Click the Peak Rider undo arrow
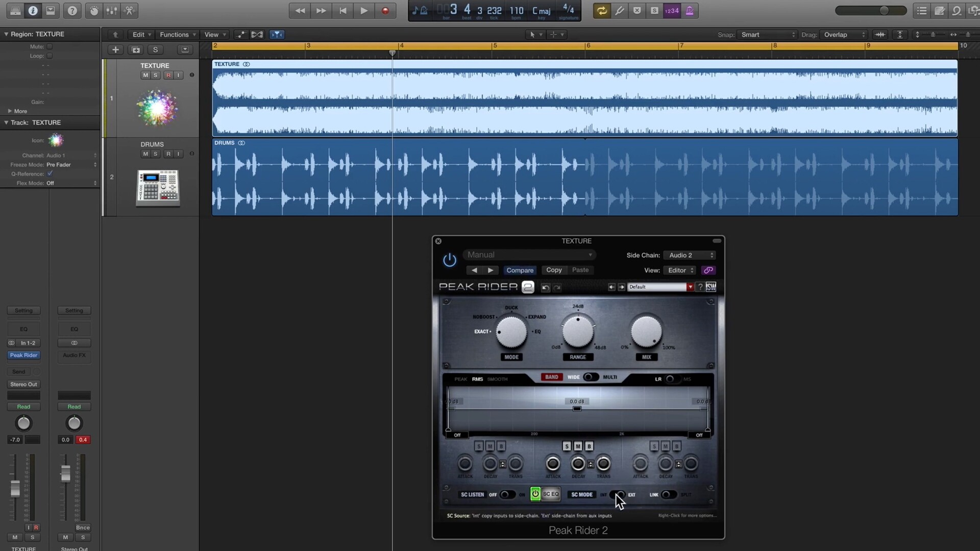The image size is (980, 551). (545, 288)
